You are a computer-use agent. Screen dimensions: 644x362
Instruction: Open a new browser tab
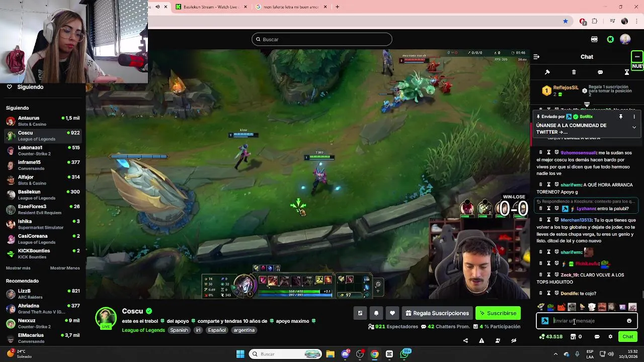(x=337, y=7)
